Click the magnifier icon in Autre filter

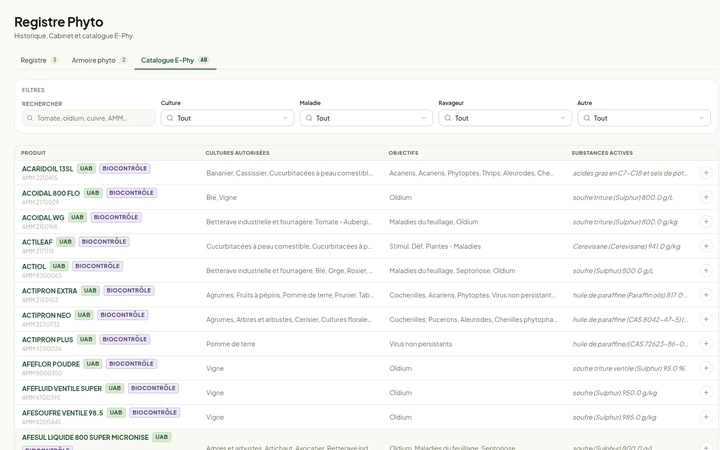point(586,118)
